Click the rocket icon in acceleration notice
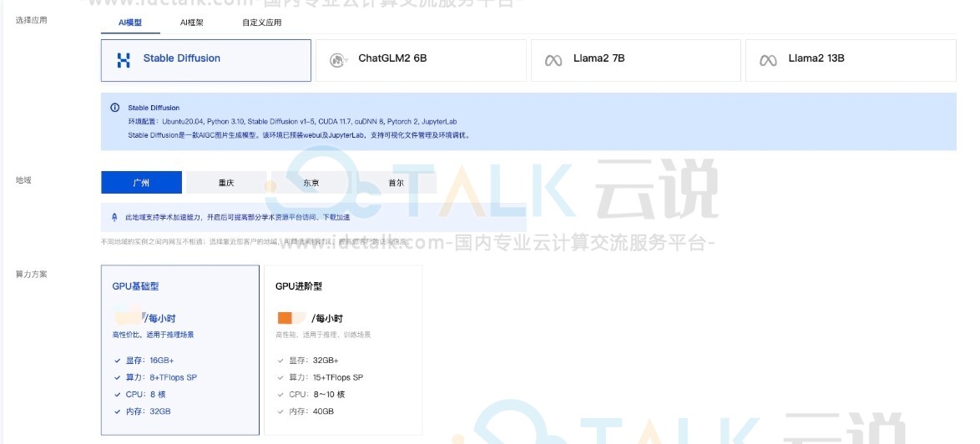 114,217
